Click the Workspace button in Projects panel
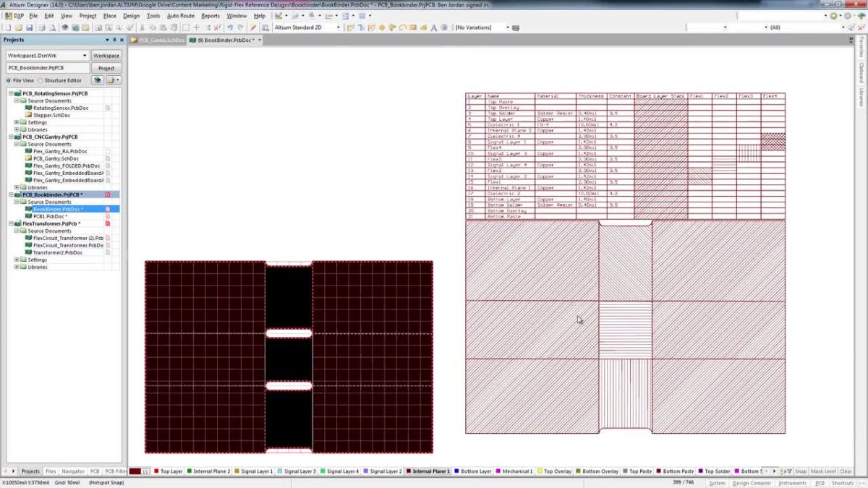 [x=106, y=55]
